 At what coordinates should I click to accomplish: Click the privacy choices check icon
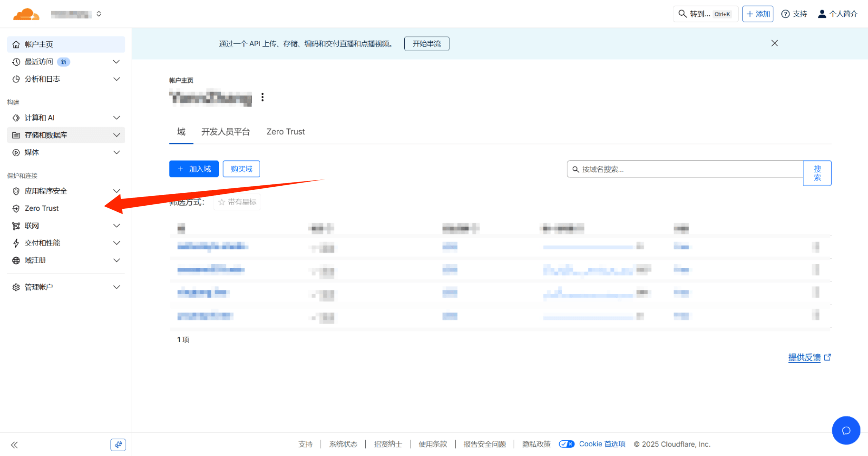(566, 444)
